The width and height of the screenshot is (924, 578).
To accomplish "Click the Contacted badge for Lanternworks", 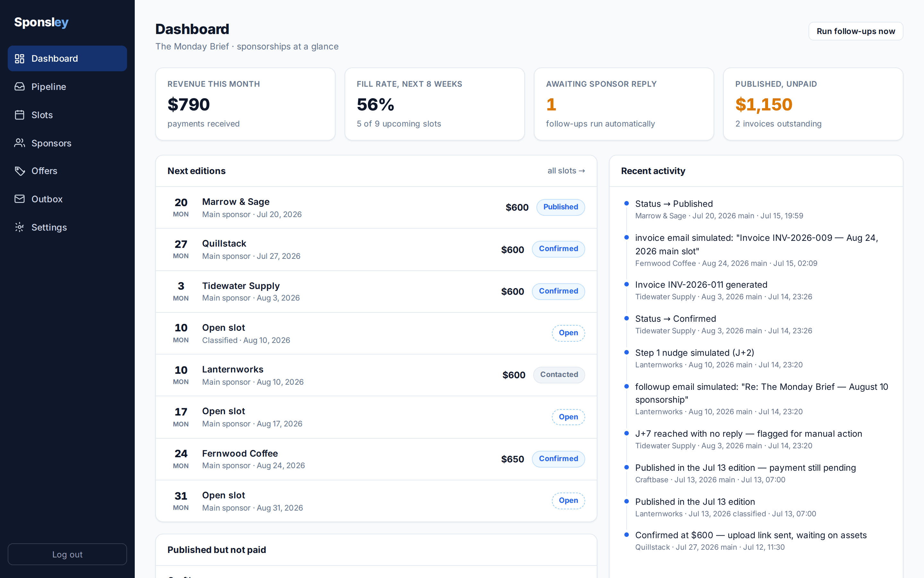I will pos(559,375).
